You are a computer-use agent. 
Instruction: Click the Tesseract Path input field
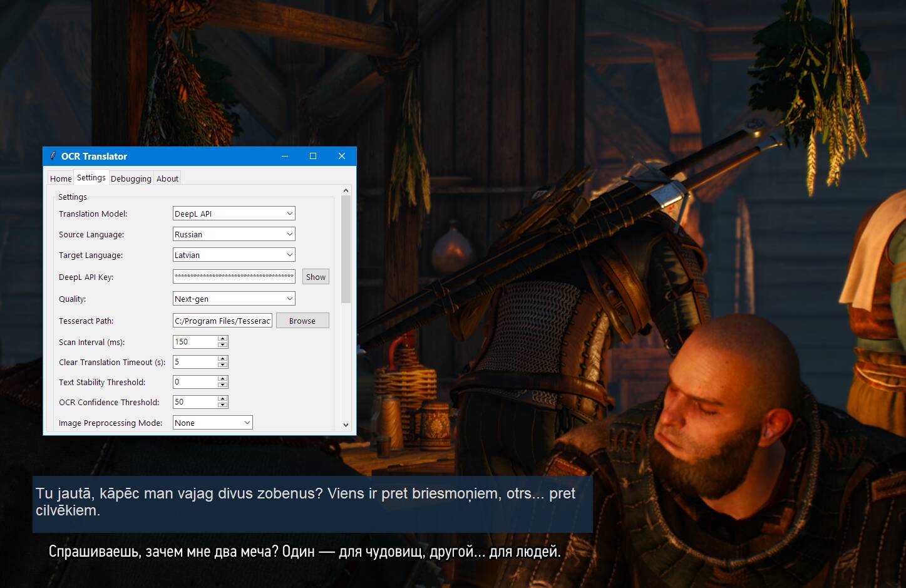coord(222,321)
